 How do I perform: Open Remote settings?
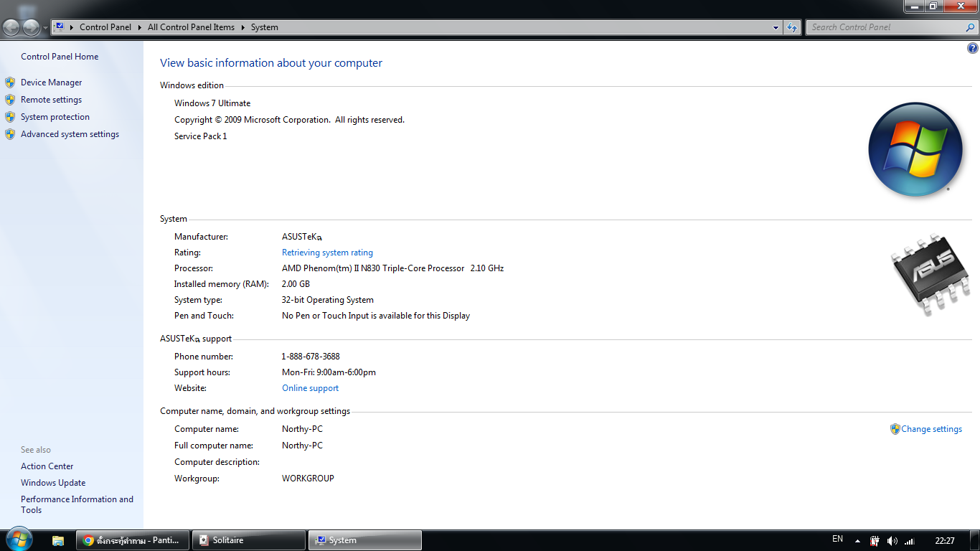pyautogui.click(x=52, y=100)
